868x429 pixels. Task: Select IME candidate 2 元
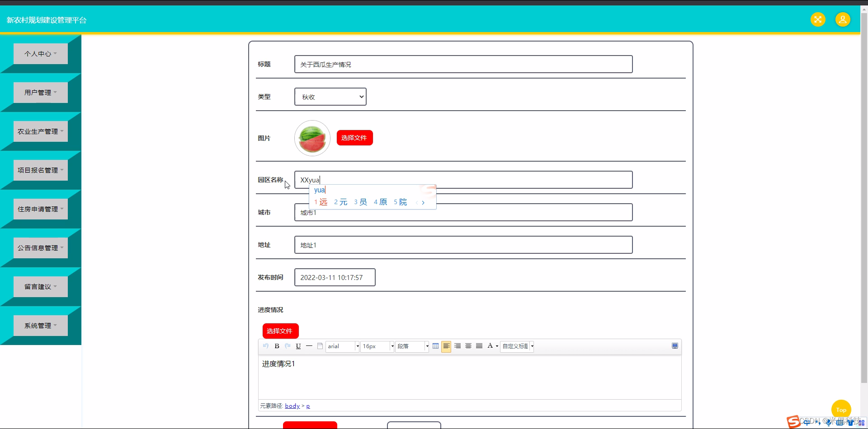[341, 202]
